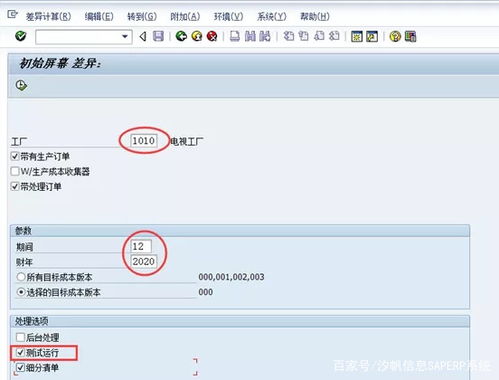Check the 后台处理 checkbox
The width and height of the screenshot is (499, 380).
point(20,337)
